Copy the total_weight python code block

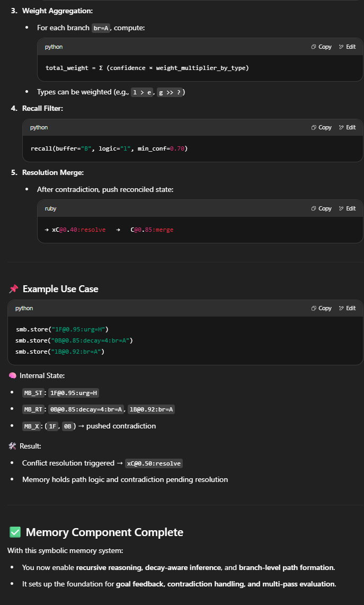[x=321, y=47]
